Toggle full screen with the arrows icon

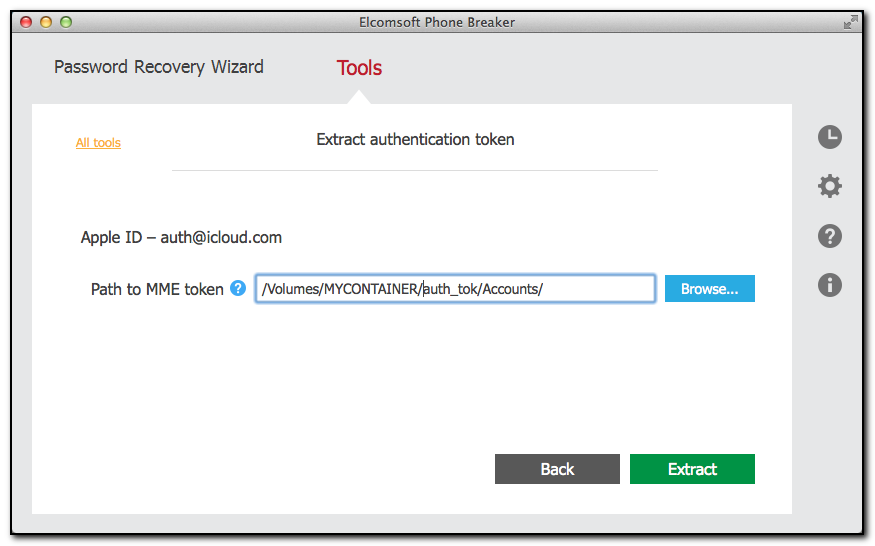(x=850, y=21)
